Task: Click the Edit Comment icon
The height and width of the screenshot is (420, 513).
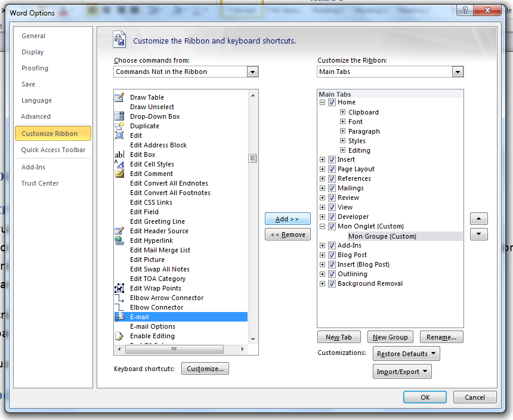Action: click(119, 174)
